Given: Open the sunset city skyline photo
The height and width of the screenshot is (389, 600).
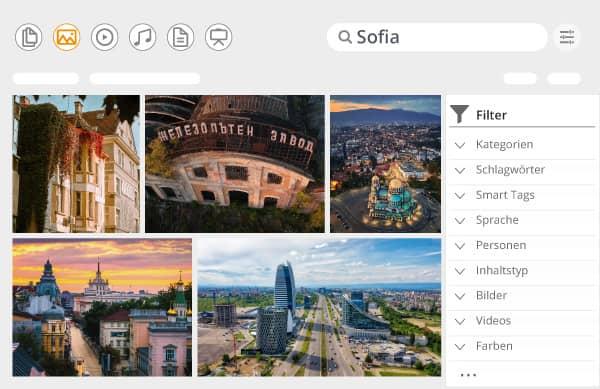Looking at the screenshot, I should (x=102, y=307).
